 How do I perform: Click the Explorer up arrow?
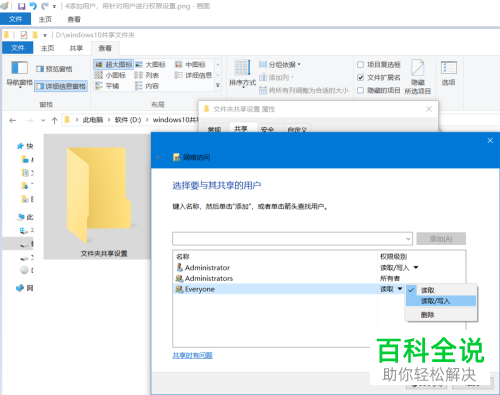click(x=54, y=120)
